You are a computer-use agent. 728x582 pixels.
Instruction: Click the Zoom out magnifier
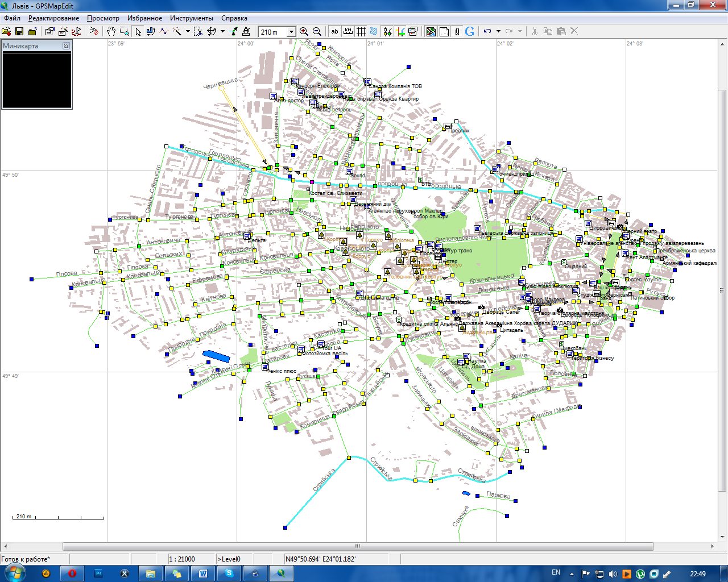(317, 32)
